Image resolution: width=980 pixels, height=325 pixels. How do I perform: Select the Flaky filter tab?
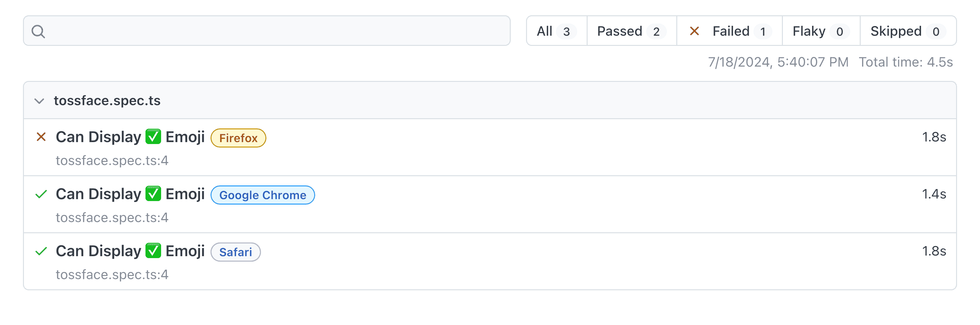pyautogui.click(x=820, y=31)
